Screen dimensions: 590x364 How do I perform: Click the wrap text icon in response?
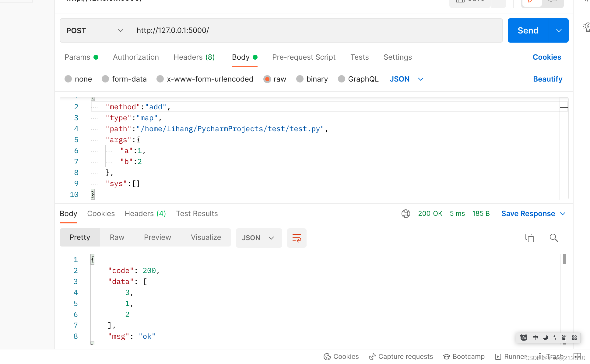click(297, 238)
